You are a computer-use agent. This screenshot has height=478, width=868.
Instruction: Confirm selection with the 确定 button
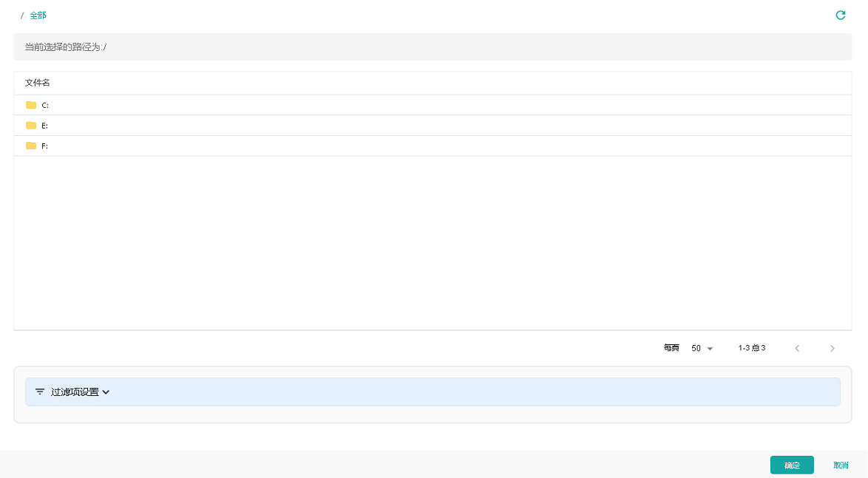pos(792,465)
